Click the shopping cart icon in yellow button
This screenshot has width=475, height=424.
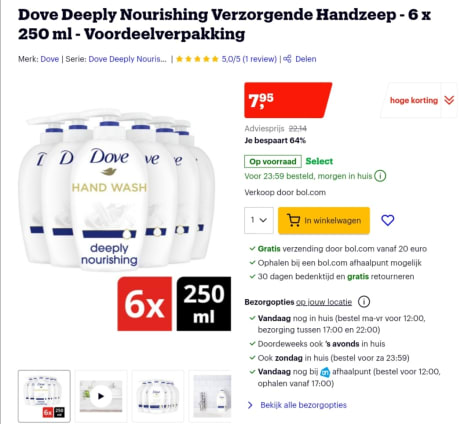[x=293, y=220]
